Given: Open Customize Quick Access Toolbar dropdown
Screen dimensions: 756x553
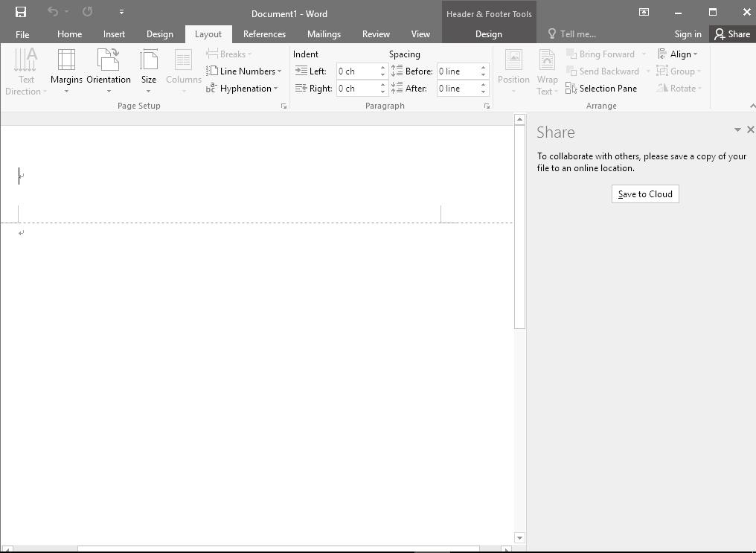Looking at the screenshot, I should [x=121, y=12].
